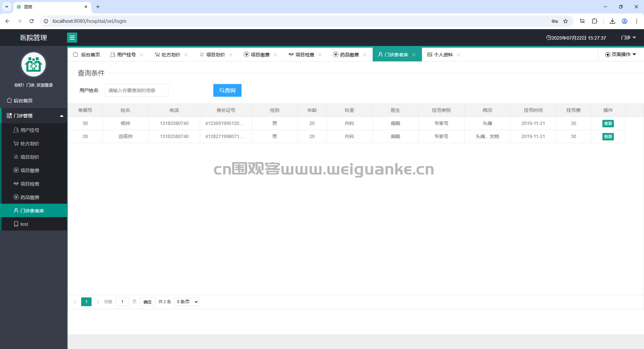
Task: Close the 个人资料 tab
Action: click(459, 55)
